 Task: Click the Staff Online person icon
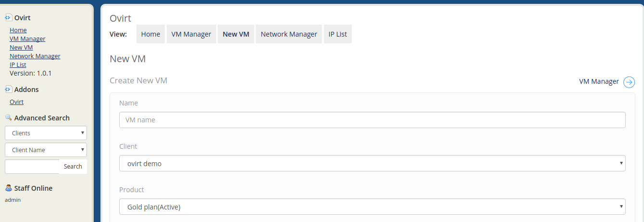[x=8, y=188]
